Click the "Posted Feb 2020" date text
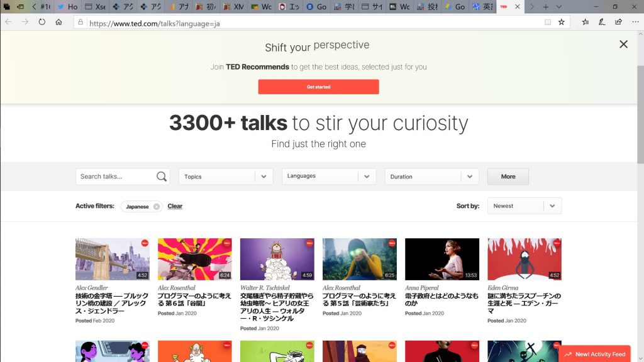 tap(95, 321)
